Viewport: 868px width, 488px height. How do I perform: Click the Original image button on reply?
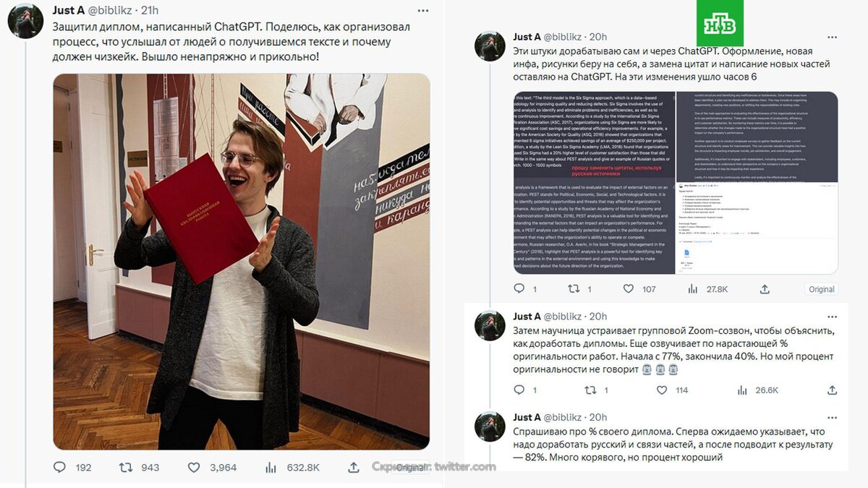pyautogui.click(x=822, y=289)
